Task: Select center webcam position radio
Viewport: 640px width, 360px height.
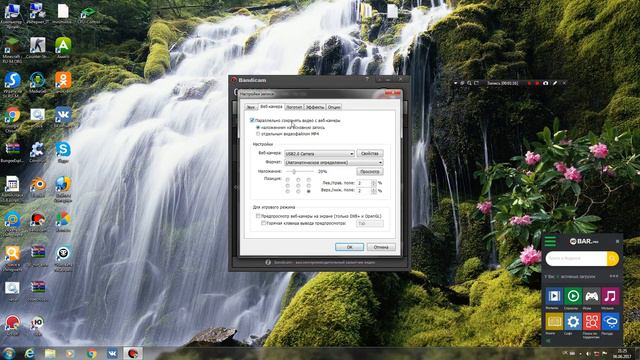Action: [298, 185]
